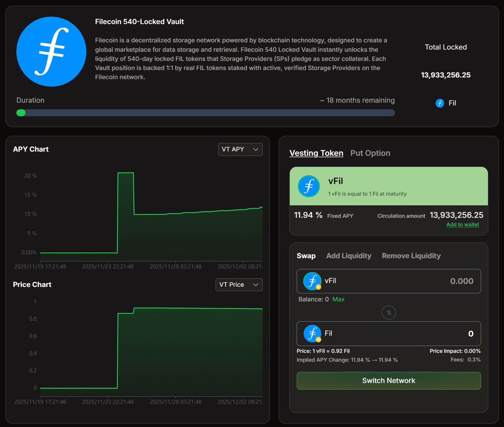Click the Balance: 0 label
This screenshot has width=504, height=427.
pos(313,299)
